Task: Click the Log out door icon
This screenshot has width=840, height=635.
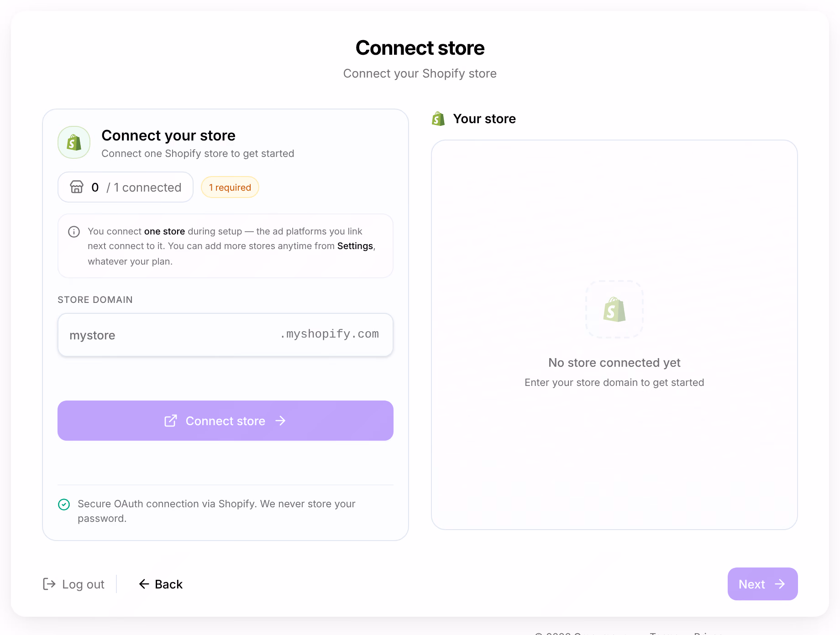Action: click(49, 584)
